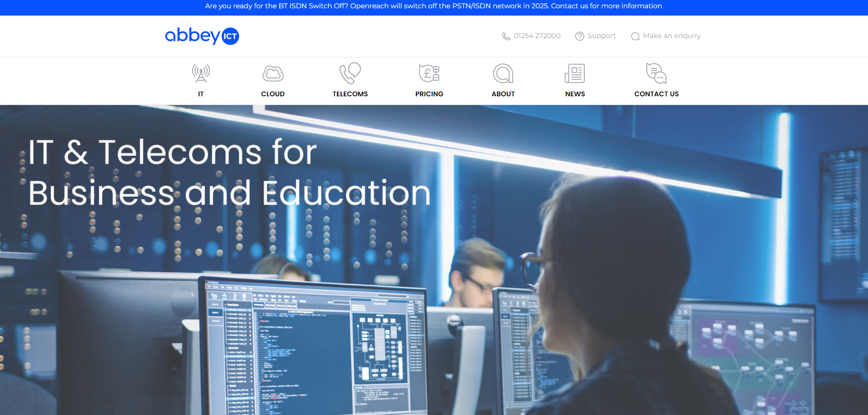Select the CONTACT US menu label
This screenshot has width=868, height=415.
656,94
